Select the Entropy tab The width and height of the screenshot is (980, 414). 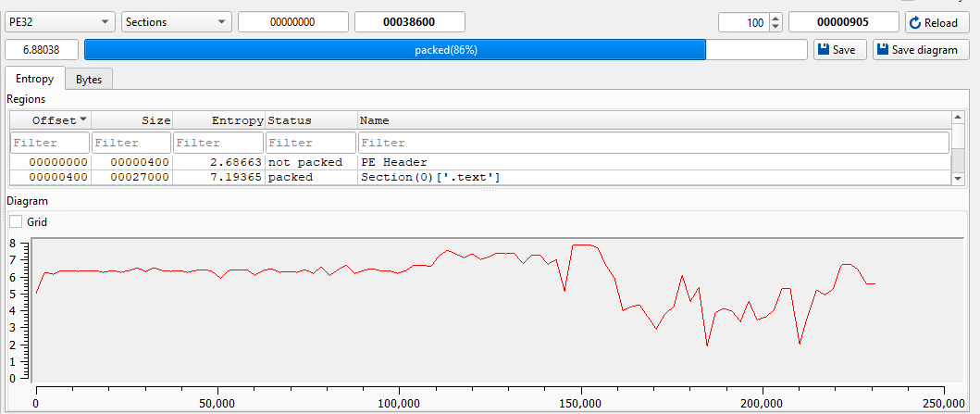pos(35,80)
